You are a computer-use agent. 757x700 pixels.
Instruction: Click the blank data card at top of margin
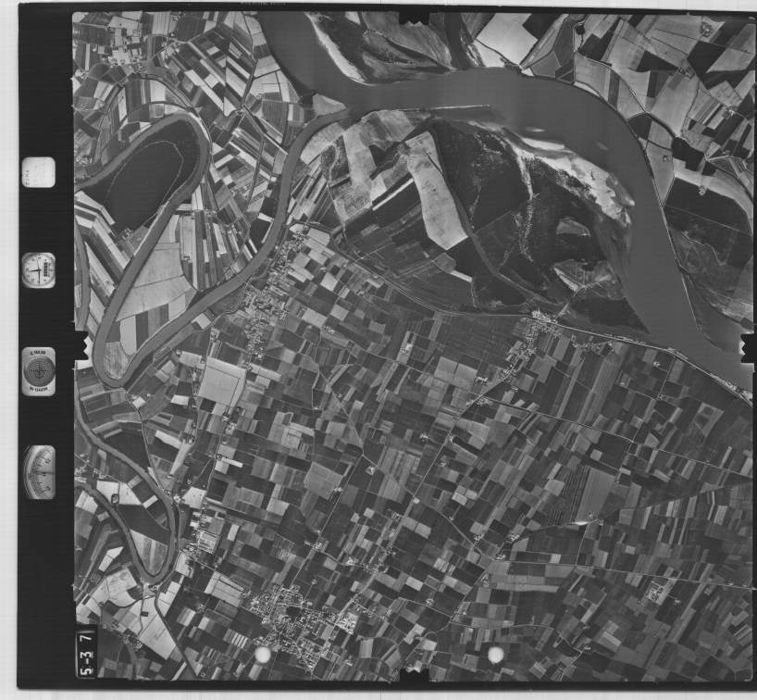(x=39, y=171)
